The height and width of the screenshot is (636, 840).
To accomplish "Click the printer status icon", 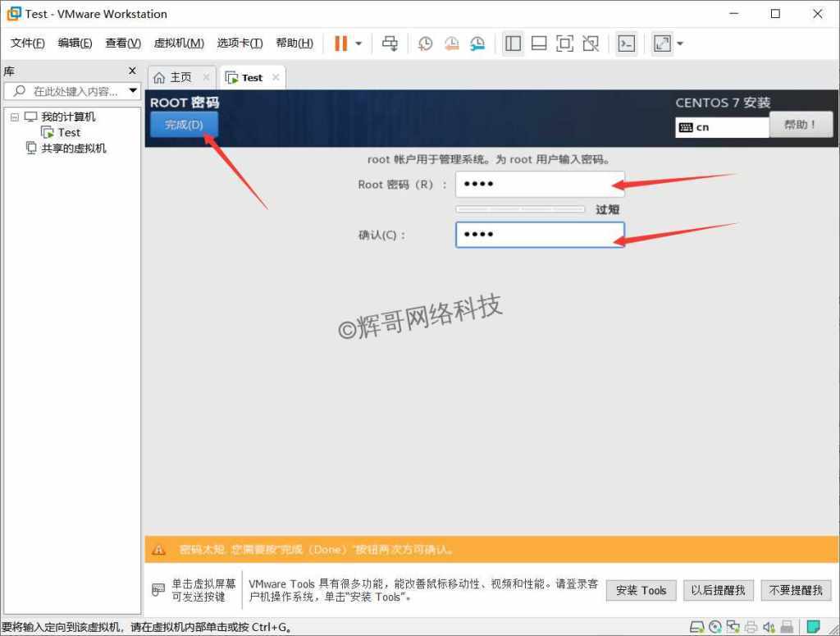I will click(751, 626).
